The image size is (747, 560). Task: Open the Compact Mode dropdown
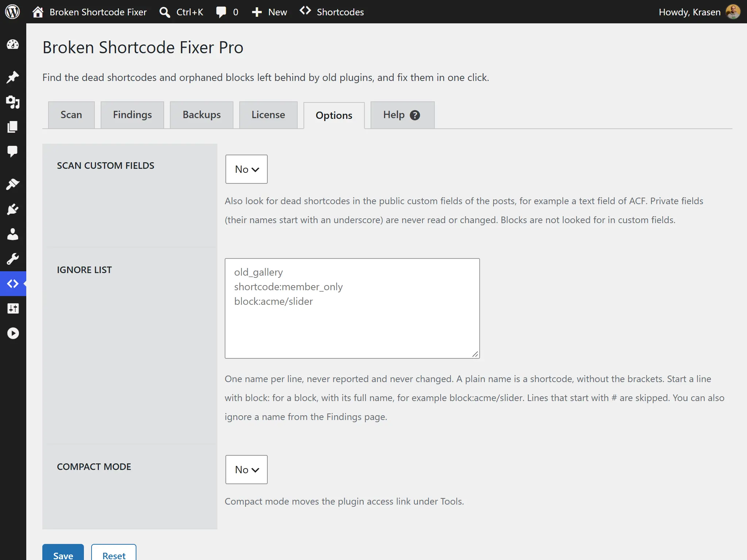(x=247, y=470)
